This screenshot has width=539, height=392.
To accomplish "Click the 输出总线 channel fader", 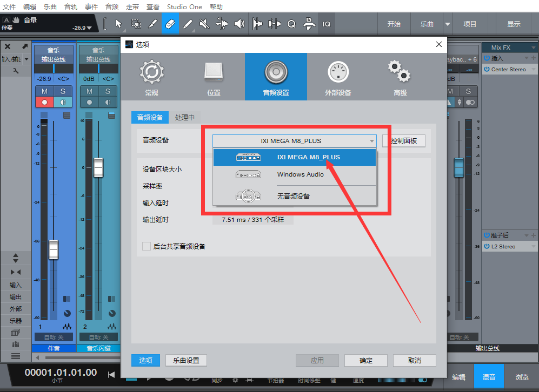I will tap(459, 168).
